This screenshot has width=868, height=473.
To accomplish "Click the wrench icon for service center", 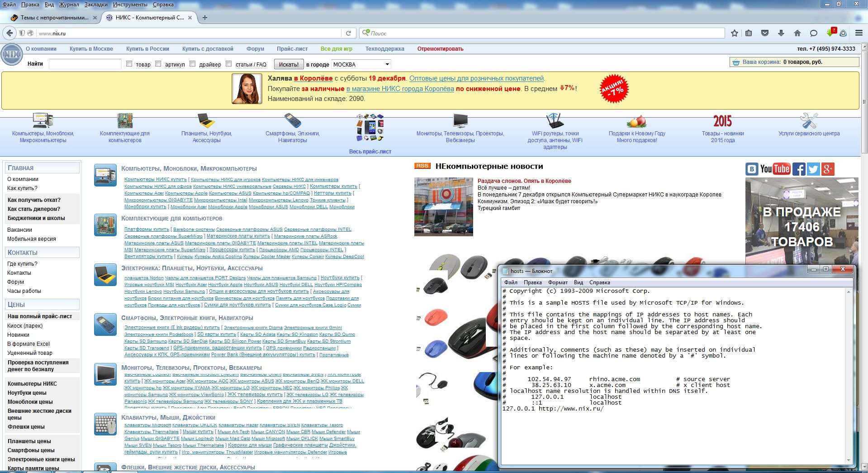I will coord(809,121).
